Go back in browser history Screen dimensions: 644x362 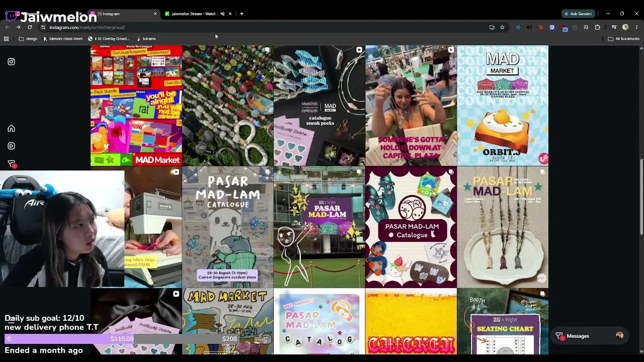(7, 27)
